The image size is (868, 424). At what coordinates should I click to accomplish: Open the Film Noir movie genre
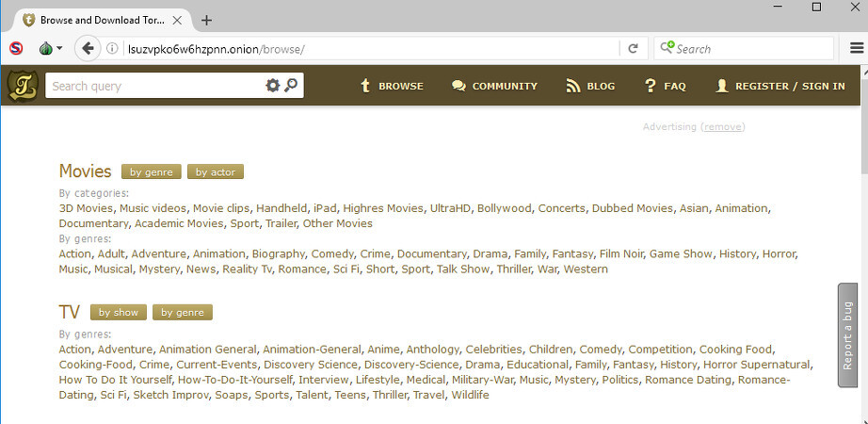621,253
